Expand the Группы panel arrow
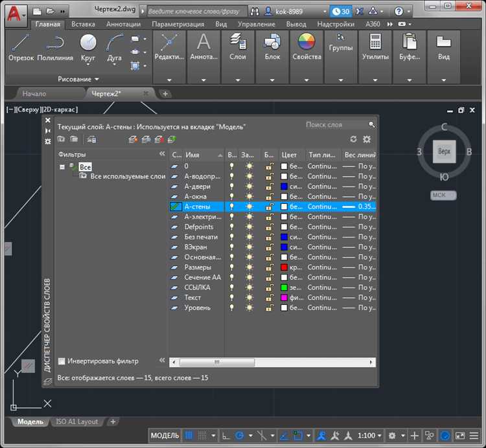This screenshot has height=448, width=486. (x=341, y=80)
